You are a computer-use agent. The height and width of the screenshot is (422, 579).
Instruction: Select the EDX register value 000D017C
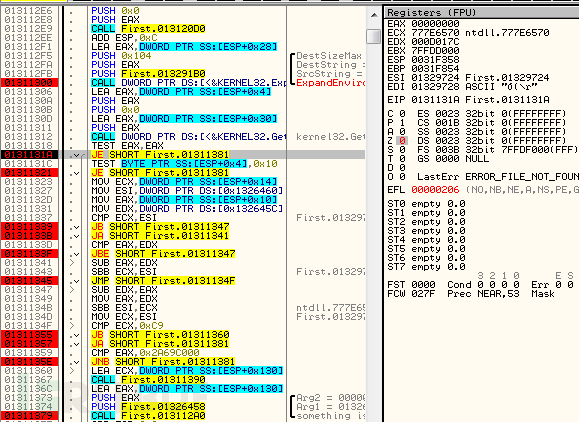(435, 42)
